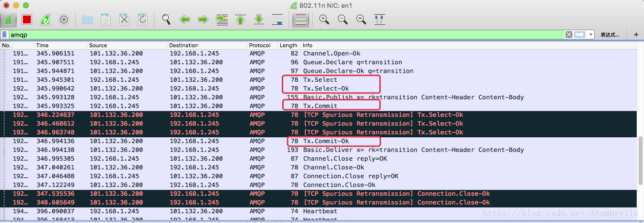Screen dimensions: 644x223
Task: Close the capture file icon
Action: (124, 19)
